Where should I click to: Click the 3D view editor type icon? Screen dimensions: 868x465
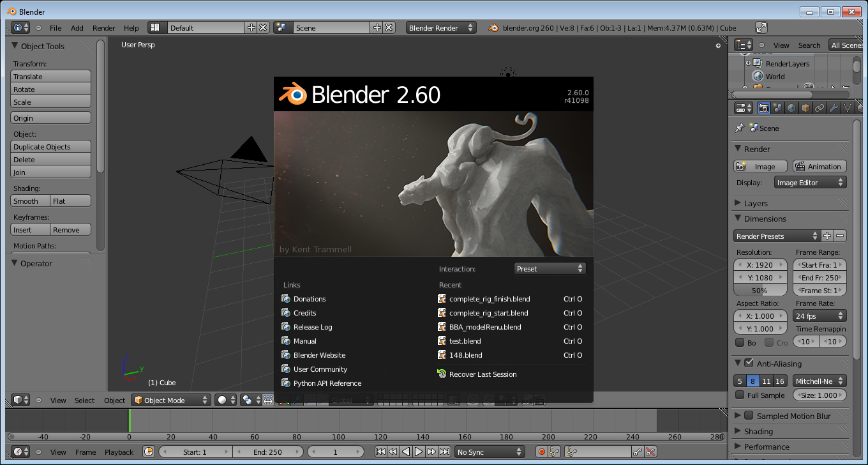pos(20,400)
